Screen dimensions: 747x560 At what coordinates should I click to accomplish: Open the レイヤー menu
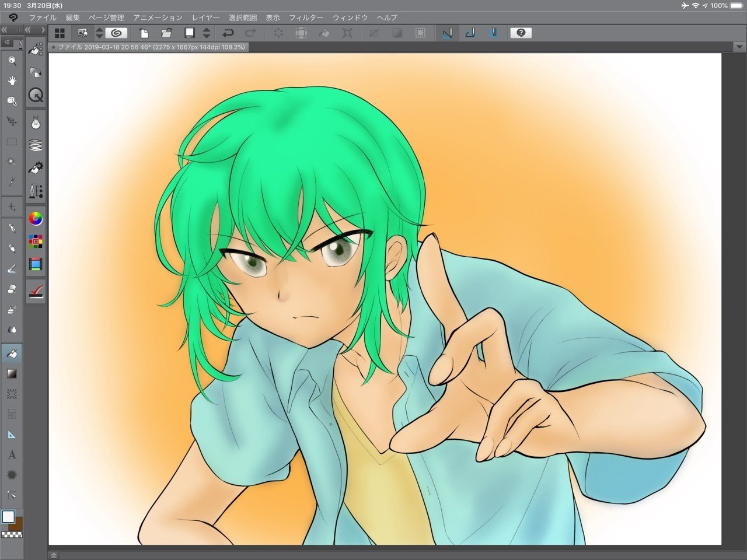(x=206, y=18)
